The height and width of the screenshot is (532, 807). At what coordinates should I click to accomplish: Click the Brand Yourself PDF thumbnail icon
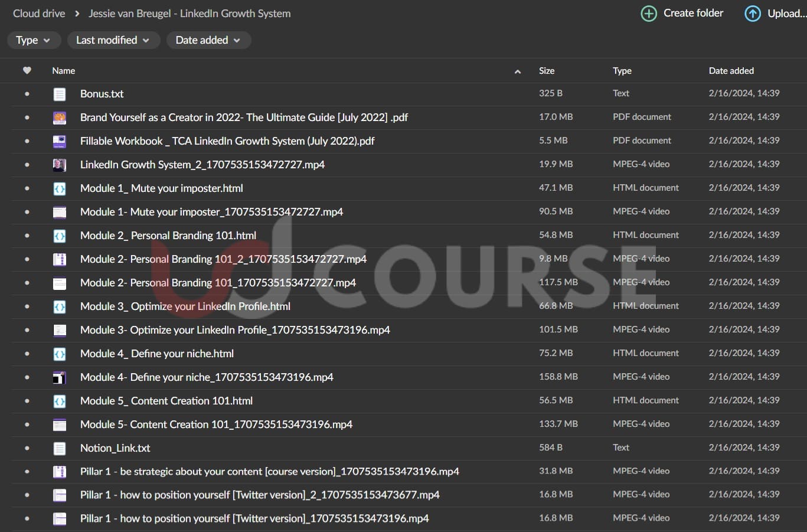(60, 118)
